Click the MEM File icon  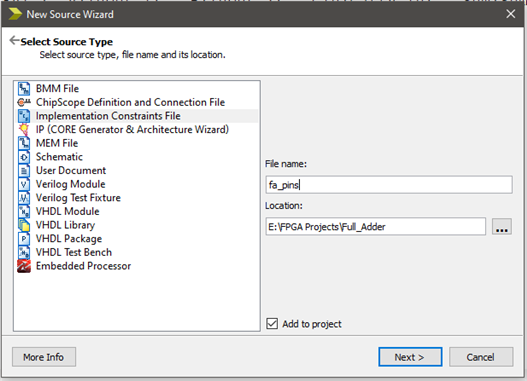tap(24, 143)
